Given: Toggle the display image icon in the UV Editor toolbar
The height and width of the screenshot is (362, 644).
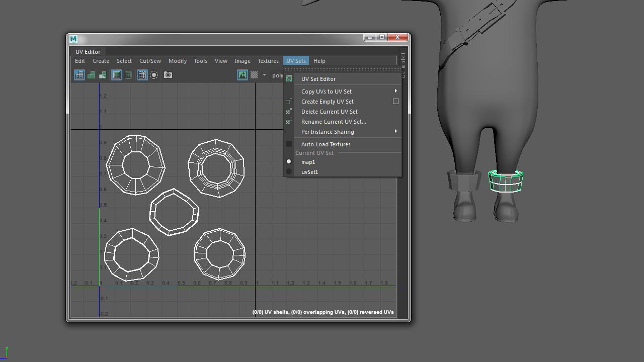Looking at the screenshot, I should (242, 75).
